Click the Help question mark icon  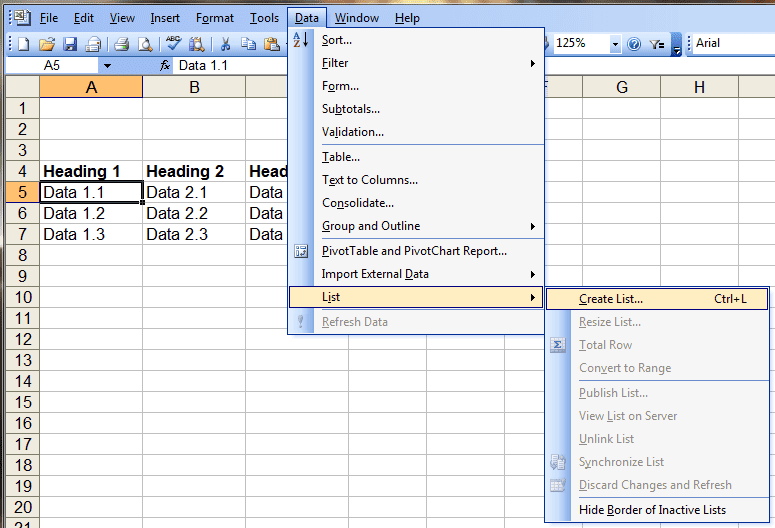coord(633,44)
